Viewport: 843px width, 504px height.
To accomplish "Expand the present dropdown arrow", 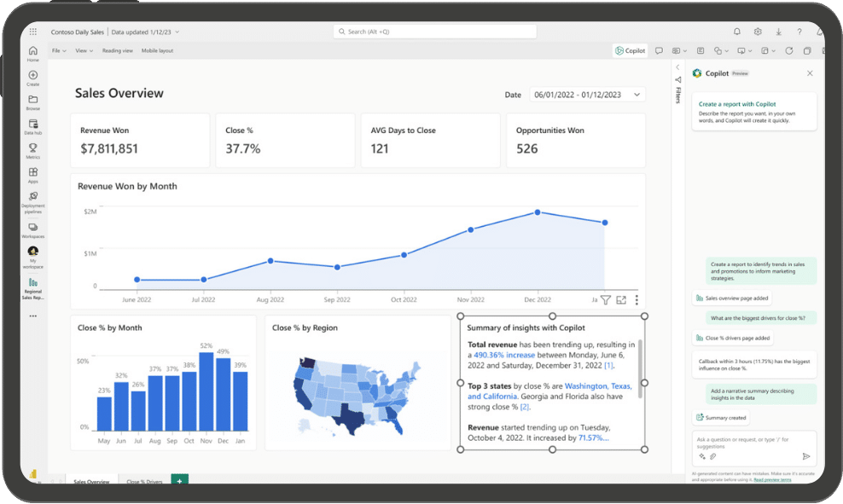I will (x=750, y=51).
